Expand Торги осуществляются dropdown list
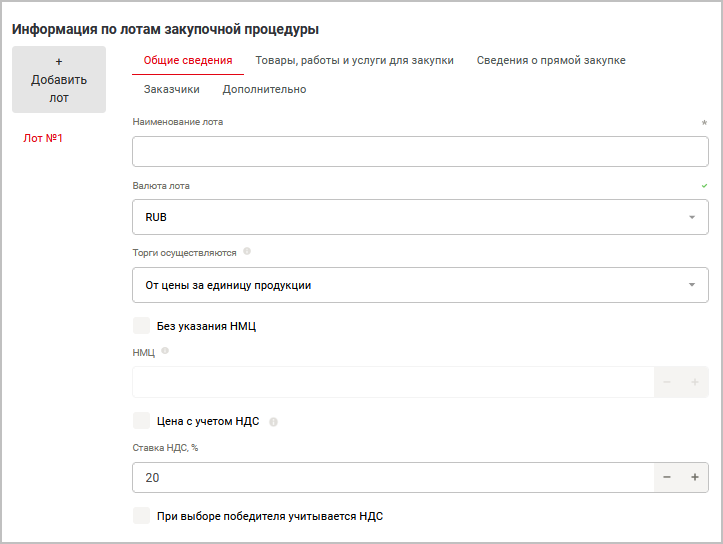Image resolution: width=723 pixels, height=544 pixels. [x=420, y=285]
